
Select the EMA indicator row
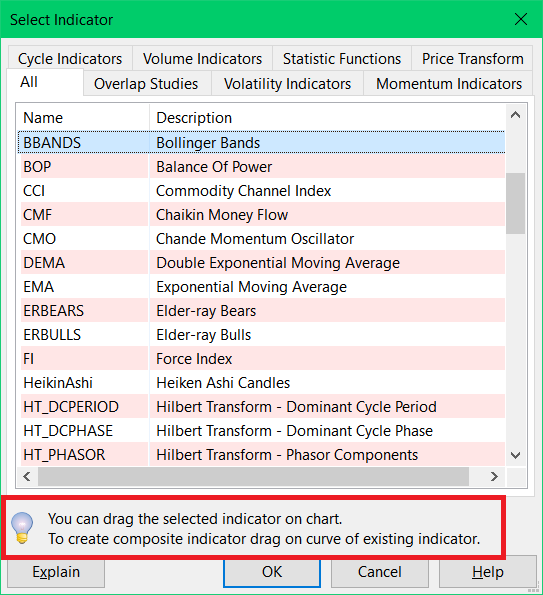click(261, 287)
